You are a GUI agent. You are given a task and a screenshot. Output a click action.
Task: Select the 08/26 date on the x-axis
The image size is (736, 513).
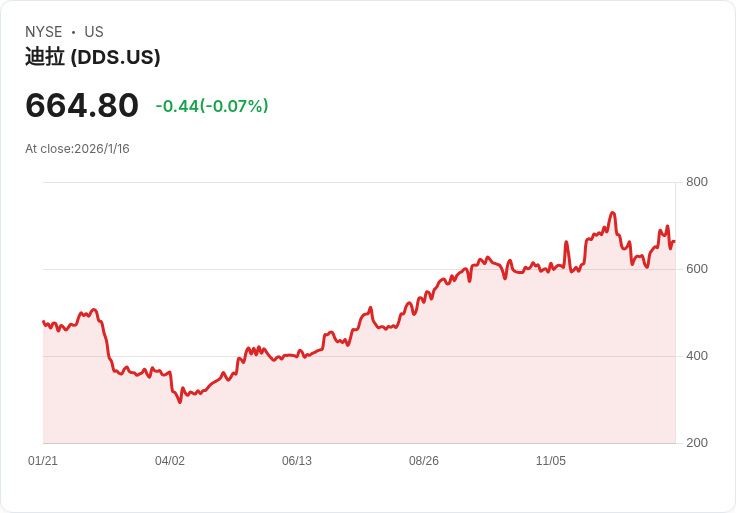click(424, 461)
